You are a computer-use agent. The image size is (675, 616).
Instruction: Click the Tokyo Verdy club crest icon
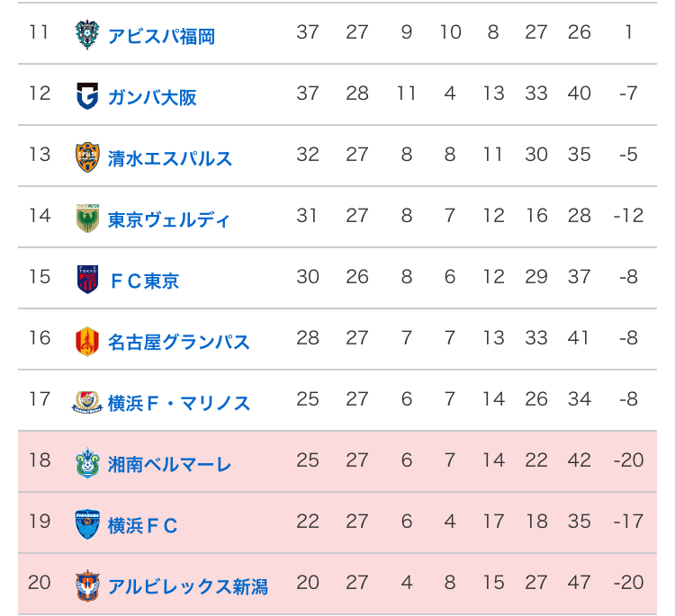(x=86, y=218)
